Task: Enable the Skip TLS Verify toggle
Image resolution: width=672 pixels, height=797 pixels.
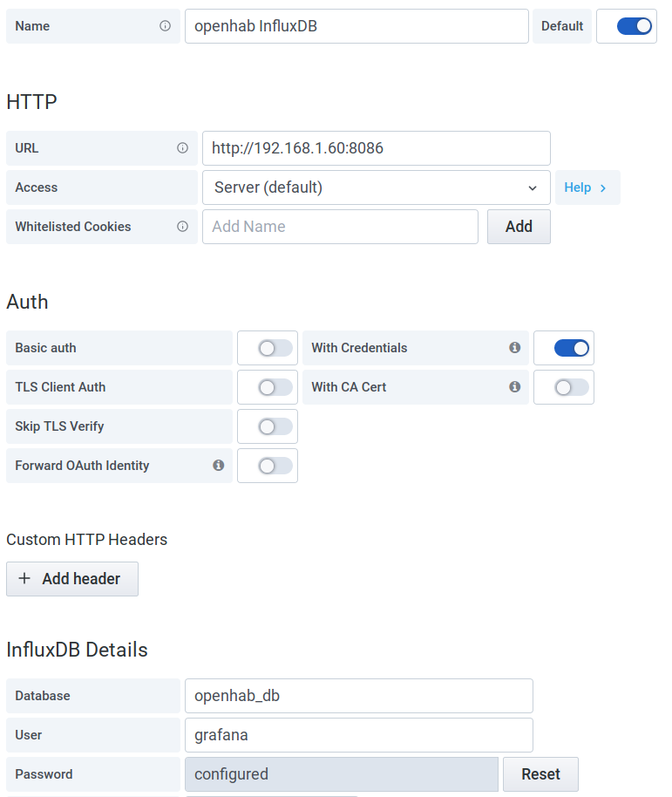Action: point(275,426)
